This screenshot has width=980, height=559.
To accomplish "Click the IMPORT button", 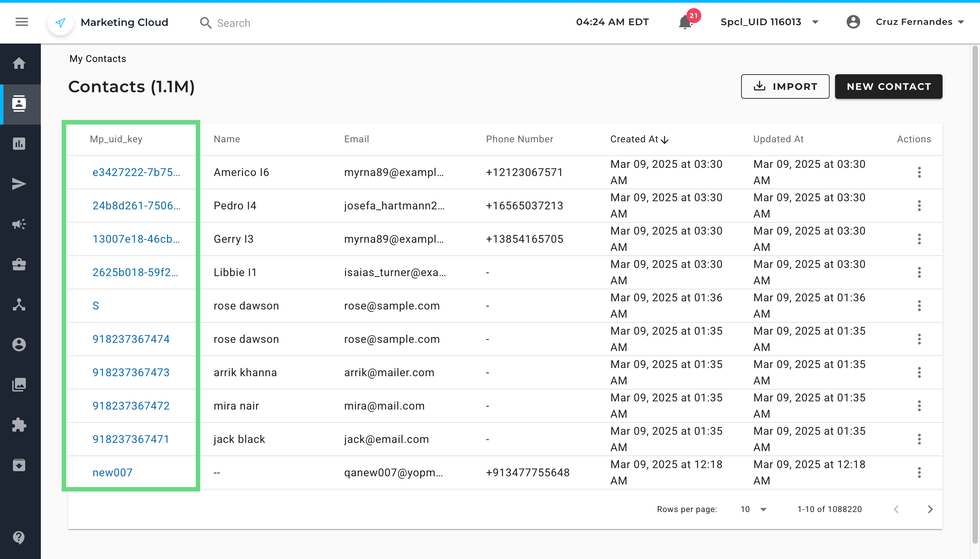I will point(785,86).
